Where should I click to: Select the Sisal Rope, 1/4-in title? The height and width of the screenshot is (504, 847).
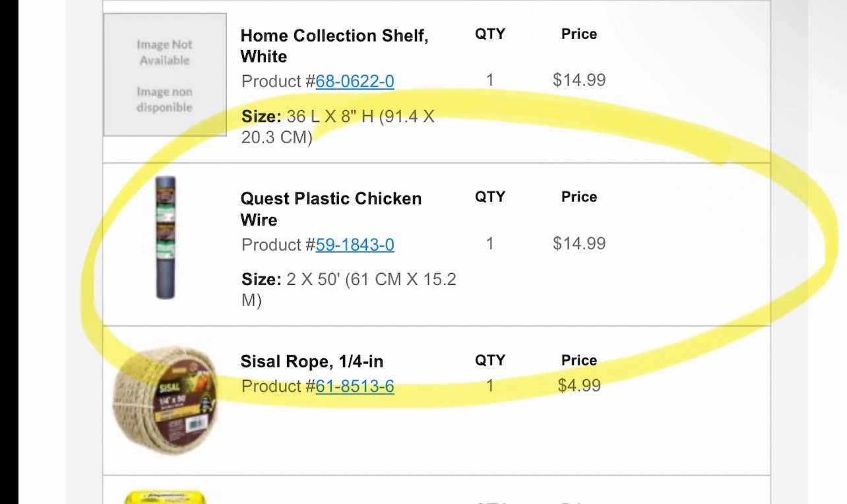coord(311,362)
